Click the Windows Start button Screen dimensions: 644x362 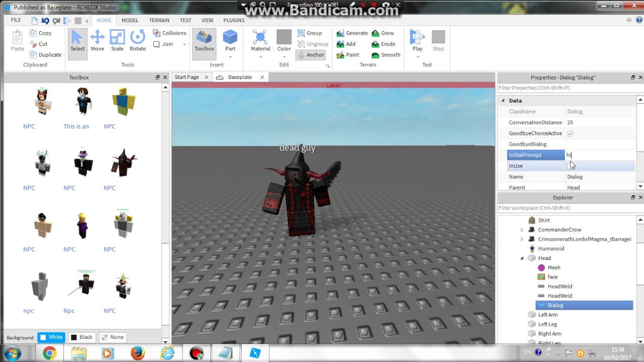click(12, 353)
